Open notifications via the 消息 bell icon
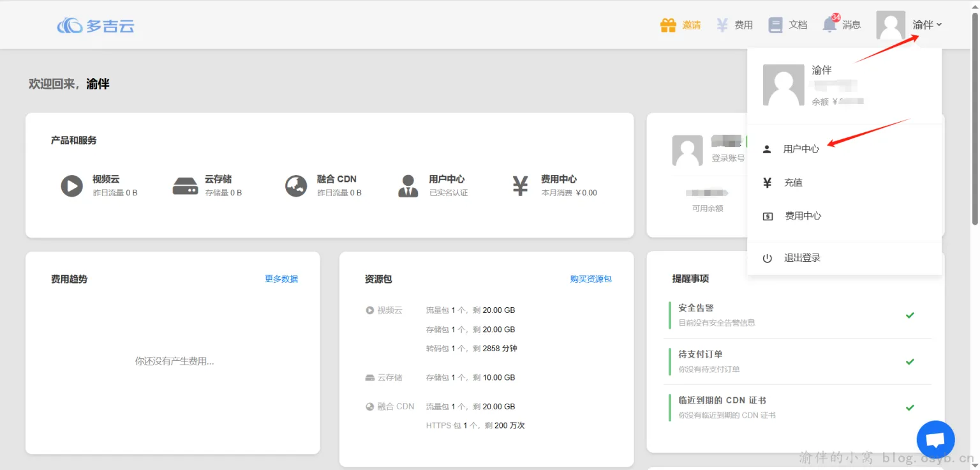The width and height of the screenshot is (980, 470). pos(829,24)
